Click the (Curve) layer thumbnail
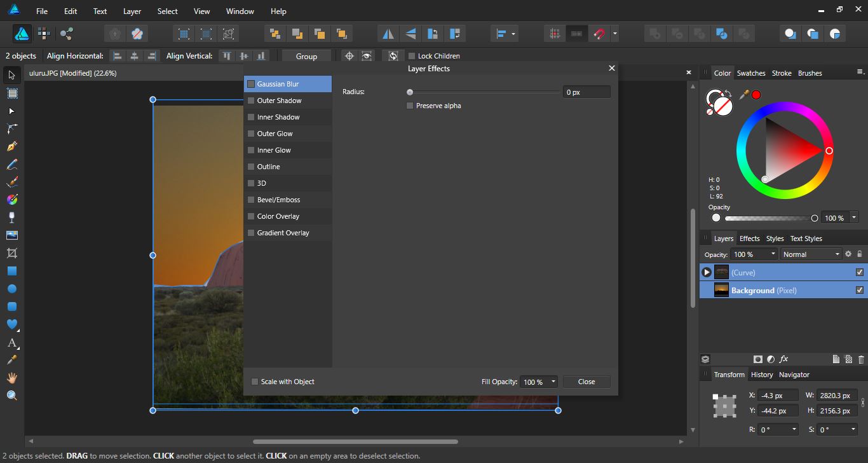 [722, 272]
